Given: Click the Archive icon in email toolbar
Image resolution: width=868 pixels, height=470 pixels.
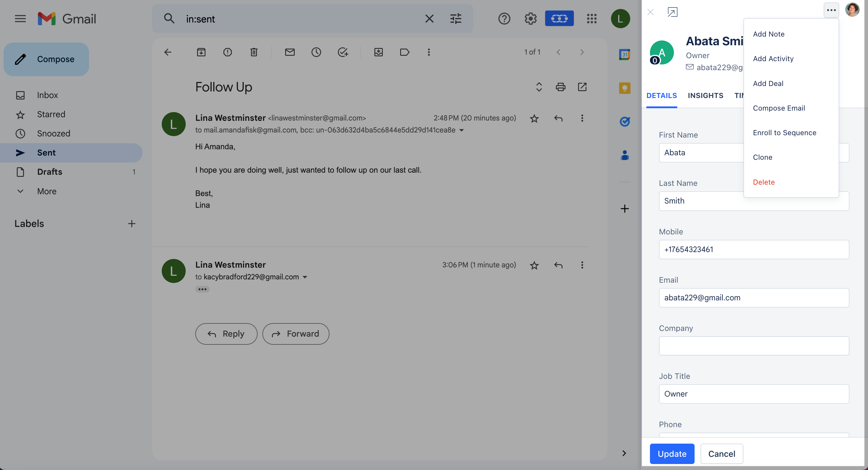Looking at the screenshot, I should tap(201, 52).
